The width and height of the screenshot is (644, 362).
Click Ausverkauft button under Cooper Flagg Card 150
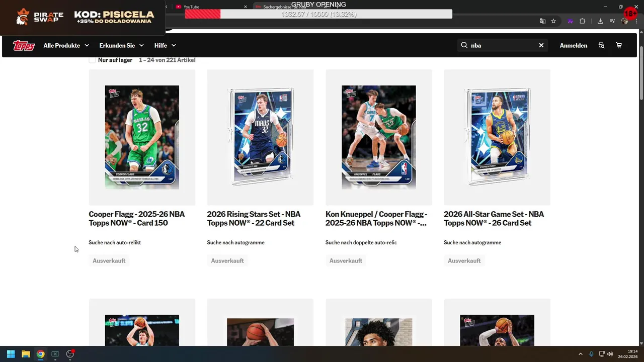[109, 260]
